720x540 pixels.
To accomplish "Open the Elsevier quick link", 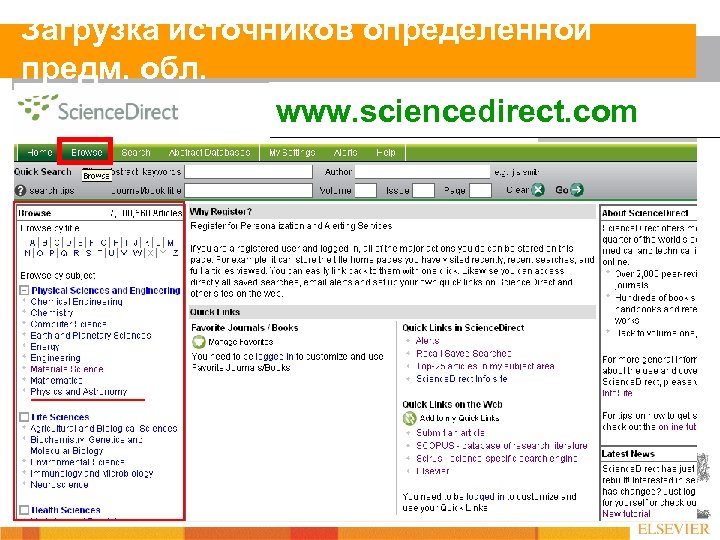I will [x=432, y=471].
